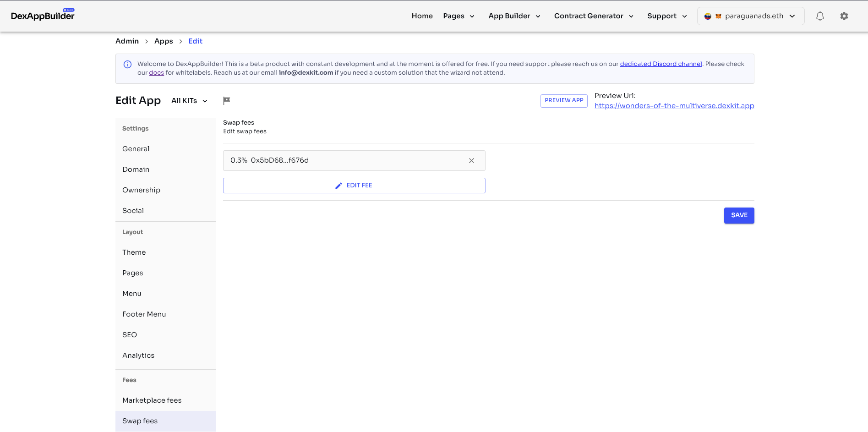868x432 pixels.
Task: Open Domain settings
Action: [166, 170]
